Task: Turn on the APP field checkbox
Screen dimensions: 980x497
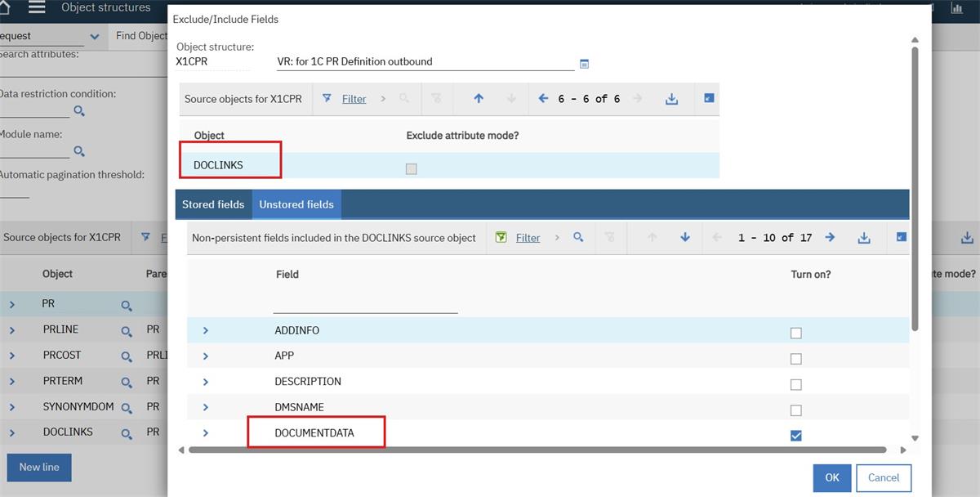Action: pyautogui.click(x=796, y=358)
